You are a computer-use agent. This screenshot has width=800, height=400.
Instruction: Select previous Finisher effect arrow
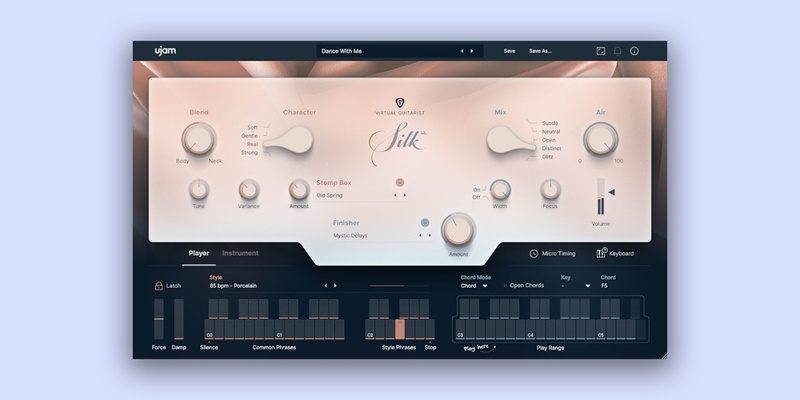click(420, 235)
